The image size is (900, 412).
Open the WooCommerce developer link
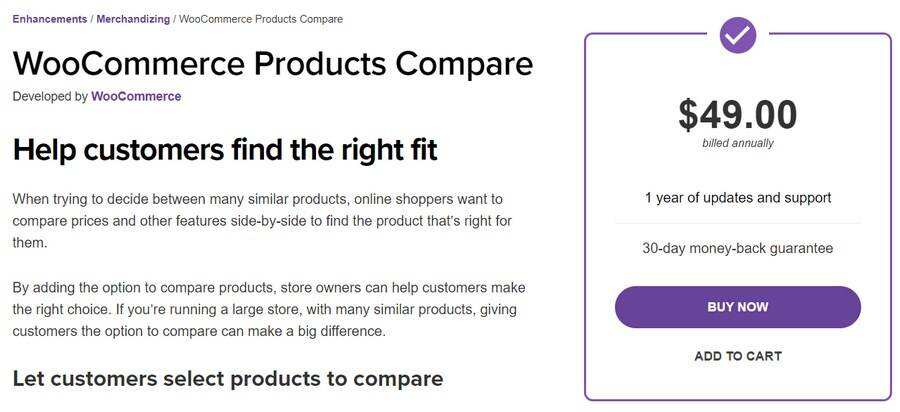(136, 97)
